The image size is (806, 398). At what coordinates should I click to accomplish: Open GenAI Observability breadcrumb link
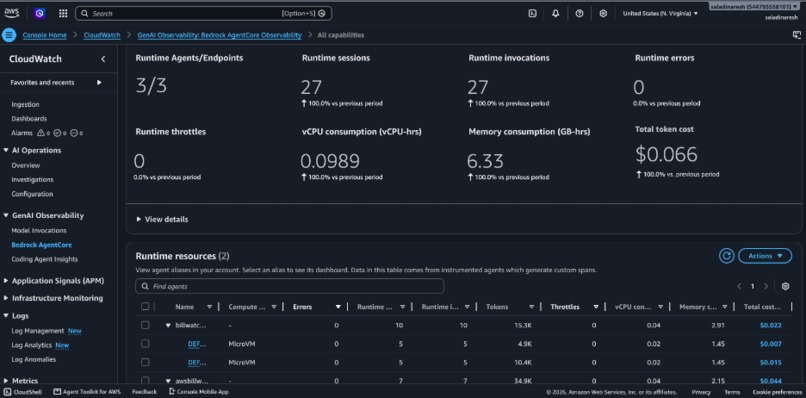219,35
